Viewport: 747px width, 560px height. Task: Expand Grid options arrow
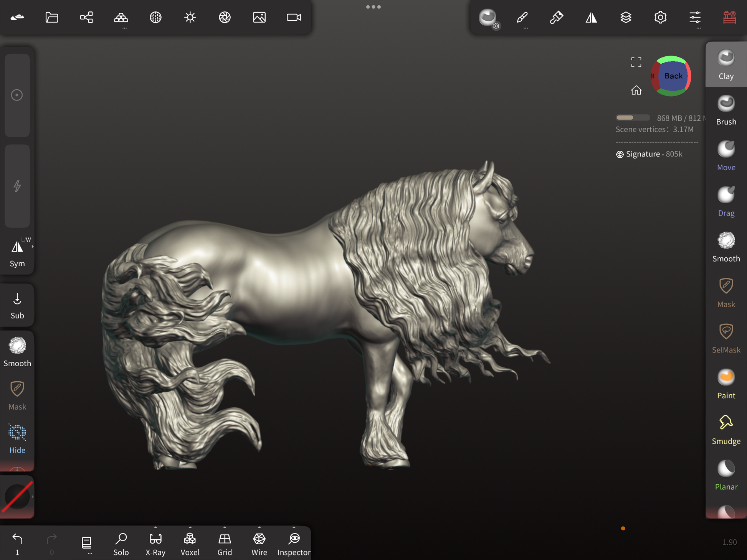point(225,527)
